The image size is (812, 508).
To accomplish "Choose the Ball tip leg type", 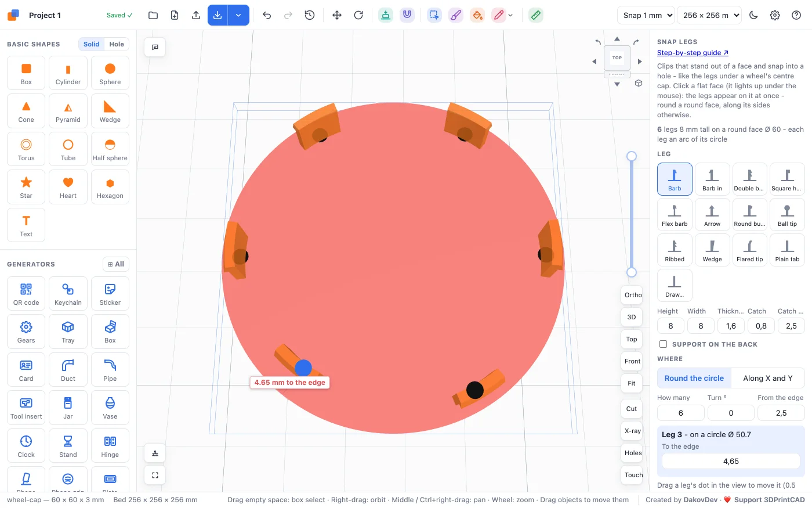I will [x=787, y=214].
